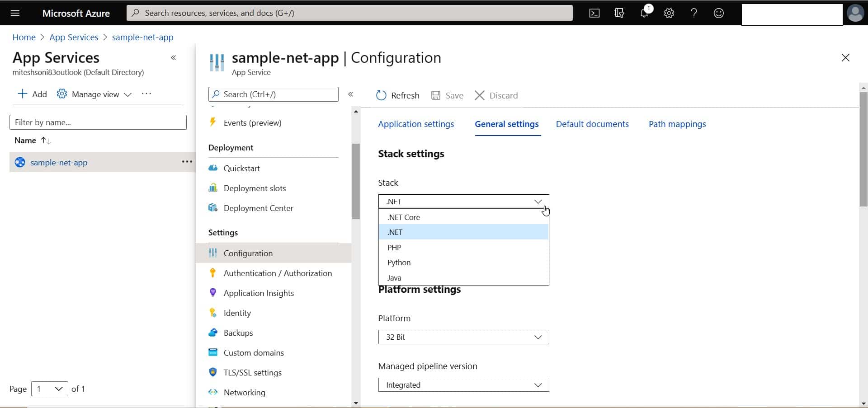Open the feedback smiley icon
Screen dimensions: 868x408
click(x=719, y=13)
